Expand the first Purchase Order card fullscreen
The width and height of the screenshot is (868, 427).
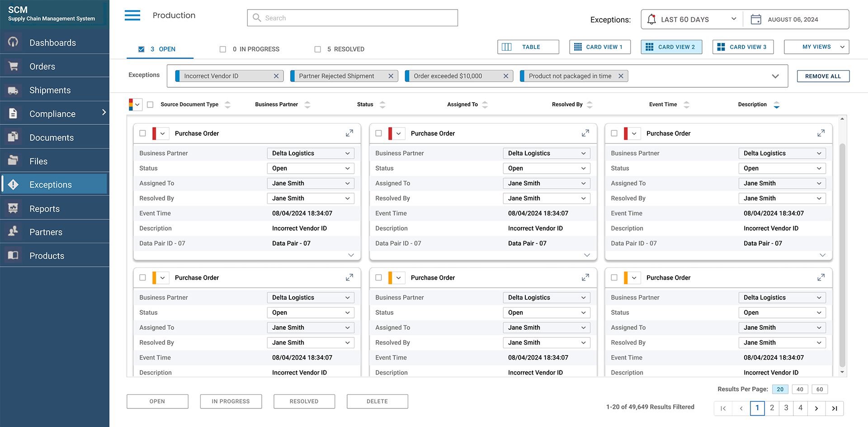click(349, 133)
